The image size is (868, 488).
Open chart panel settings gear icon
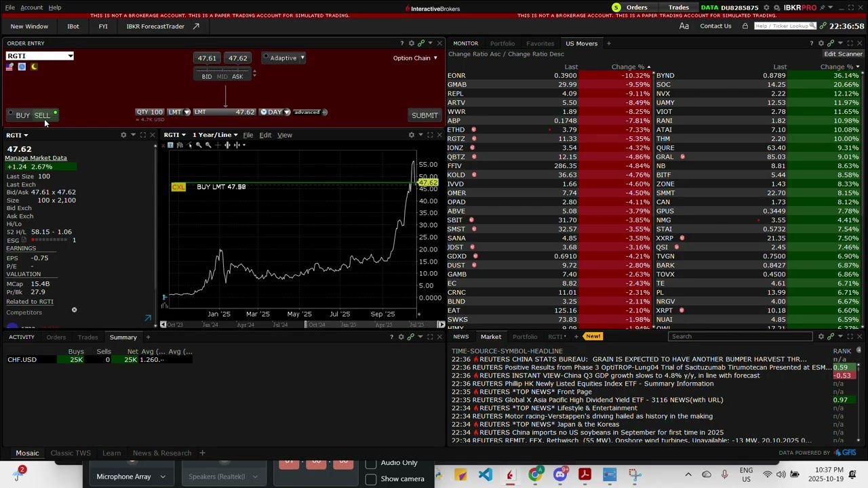coord(411,135)
